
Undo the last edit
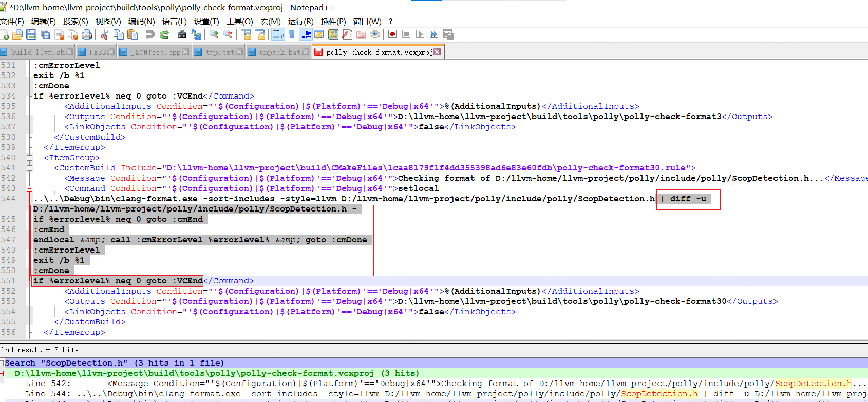pos(150,34)
